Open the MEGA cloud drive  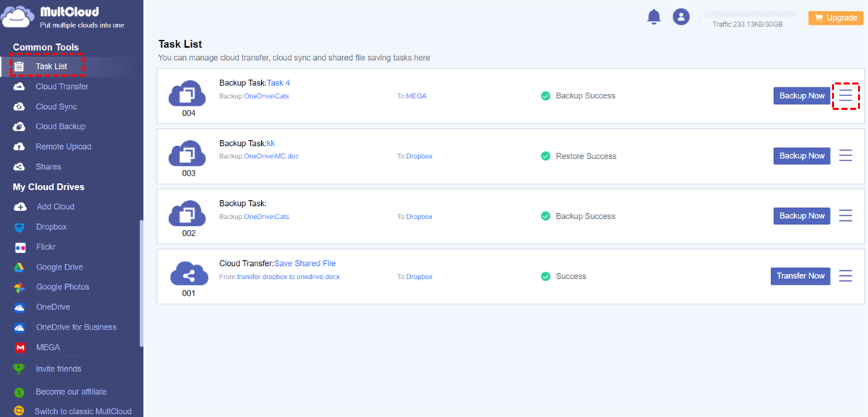click(48, 348)
